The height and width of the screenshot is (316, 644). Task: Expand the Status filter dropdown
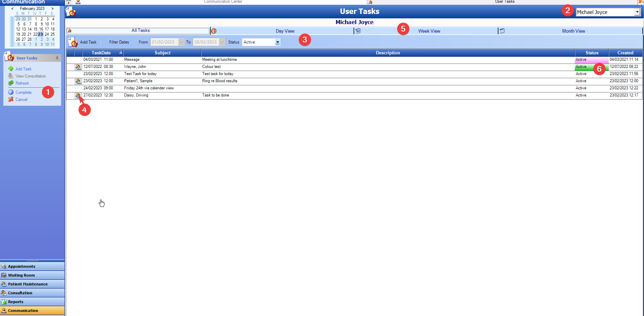[x=277, y=42]
